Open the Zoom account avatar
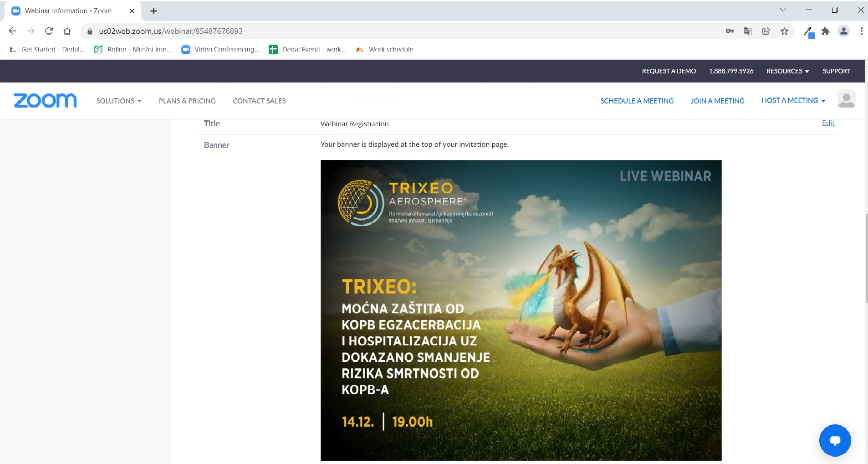Viewport: 868px width, 464px height. (x=846, y=99)
